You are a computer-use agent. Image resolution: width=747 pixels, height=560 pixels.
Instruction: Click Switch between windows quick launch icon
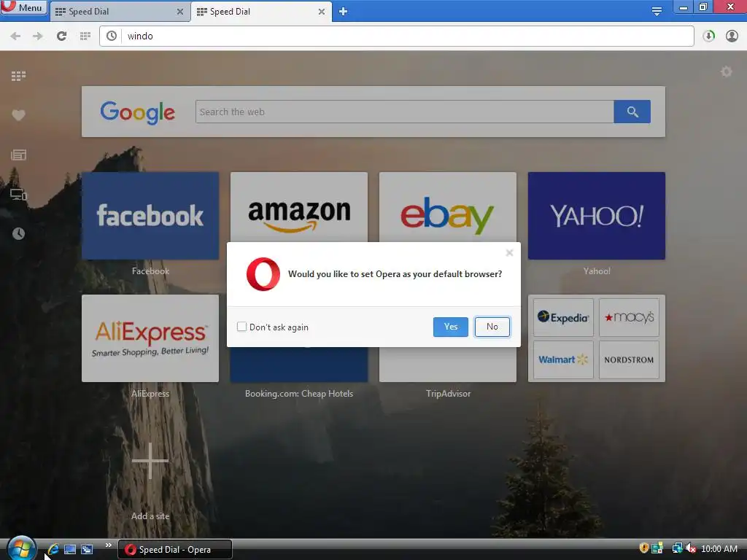click(87, 549)
